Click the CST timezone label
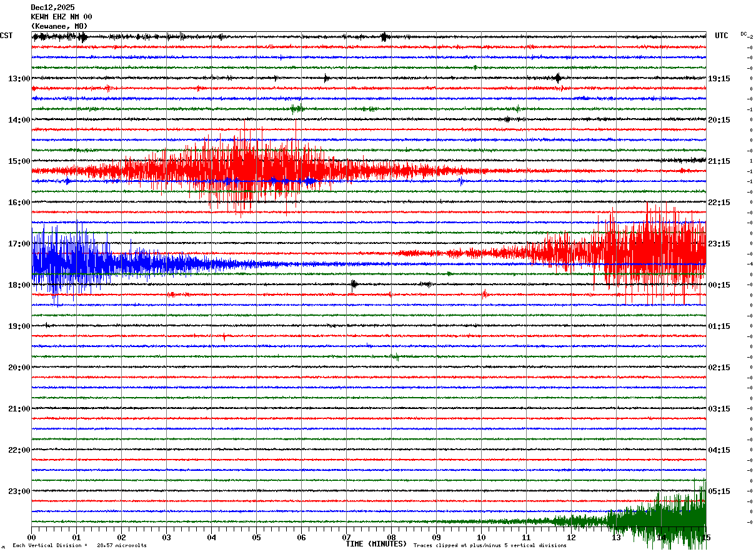The image size is (756, 554). [6, 36]
